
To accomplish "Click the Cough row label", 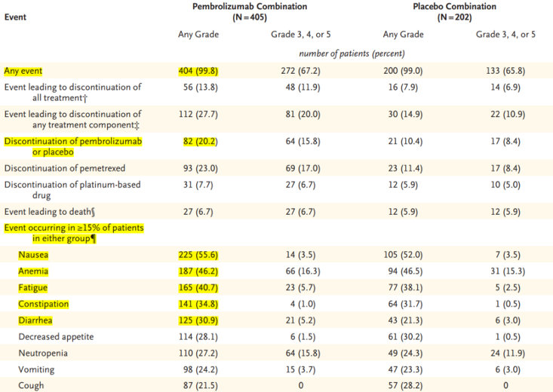I will [x=33, y=385].
